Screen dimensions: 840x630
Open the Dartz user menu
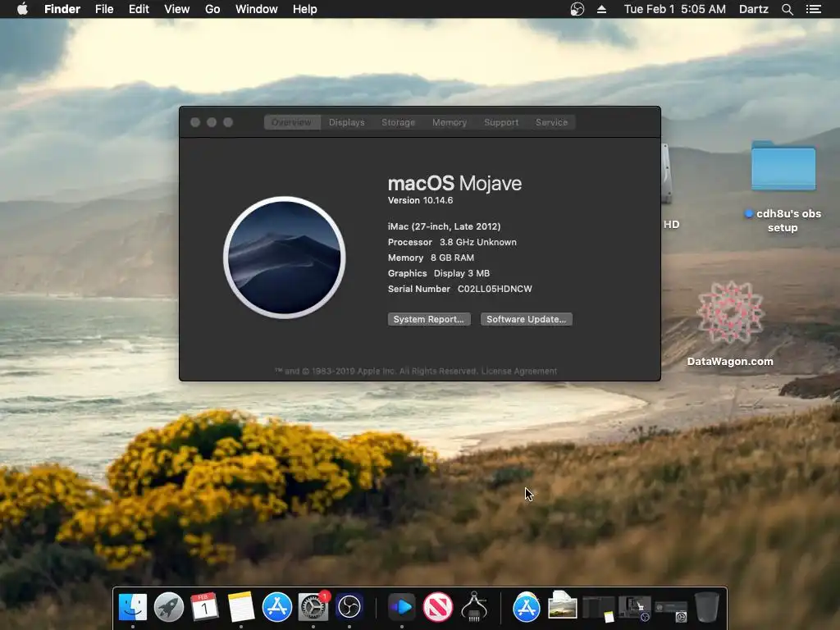click(753, 9)
